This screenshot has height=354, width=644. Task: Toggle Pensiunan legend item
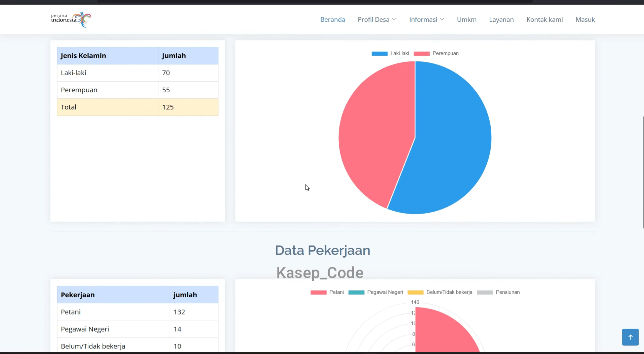click(498, 292)
